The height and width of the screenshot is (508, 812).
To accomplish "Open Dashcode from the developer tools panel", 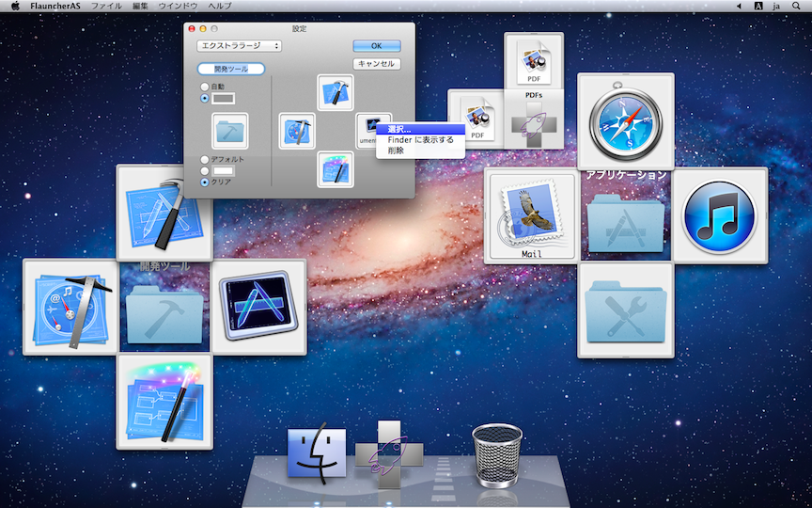I will [70, 307].
